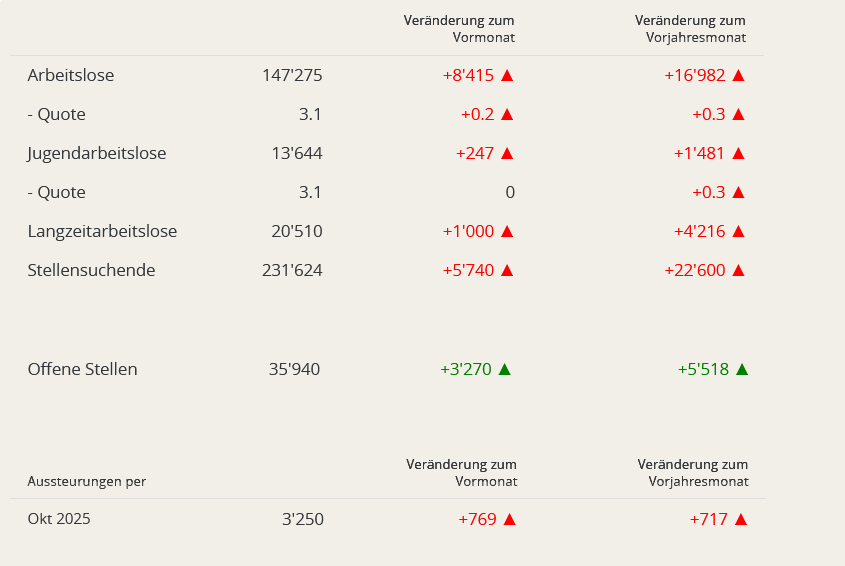Click the Arbeitslose value 147'275
Screen dimensions: 845x566
pyautogui.click(x=290, y=75)
